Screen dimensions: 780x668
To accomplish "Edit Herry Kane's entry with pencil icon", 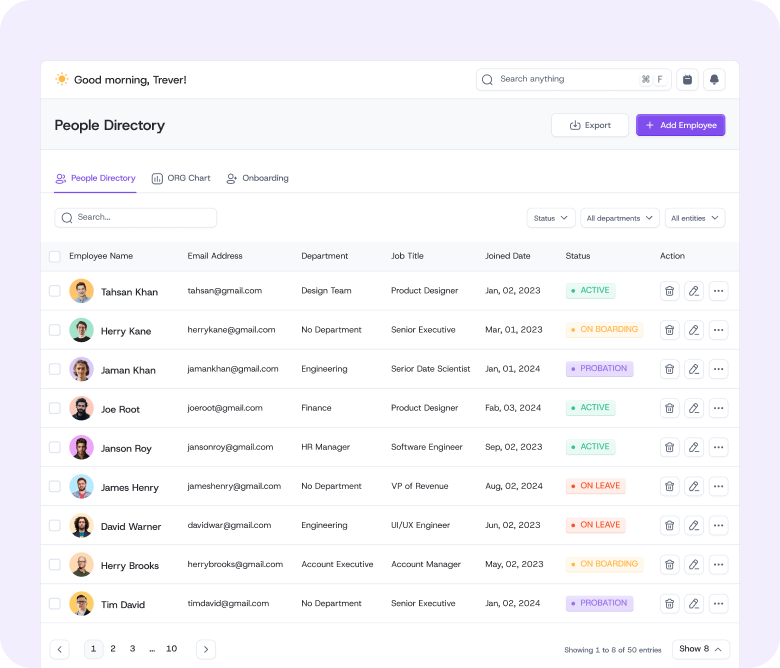I will click(694, 330).
